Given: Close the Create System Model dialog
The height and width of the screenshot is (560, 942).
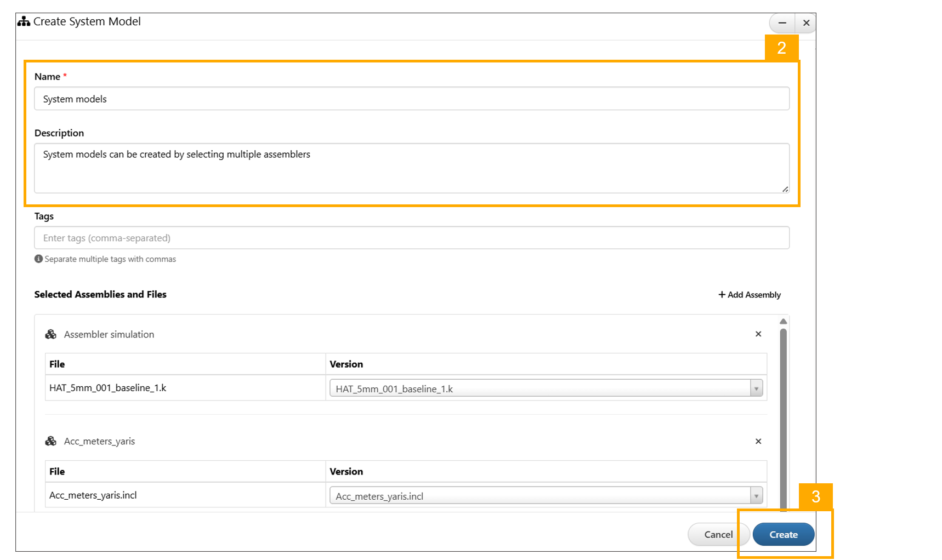Looking at the screenshot, I should point(806,23).
